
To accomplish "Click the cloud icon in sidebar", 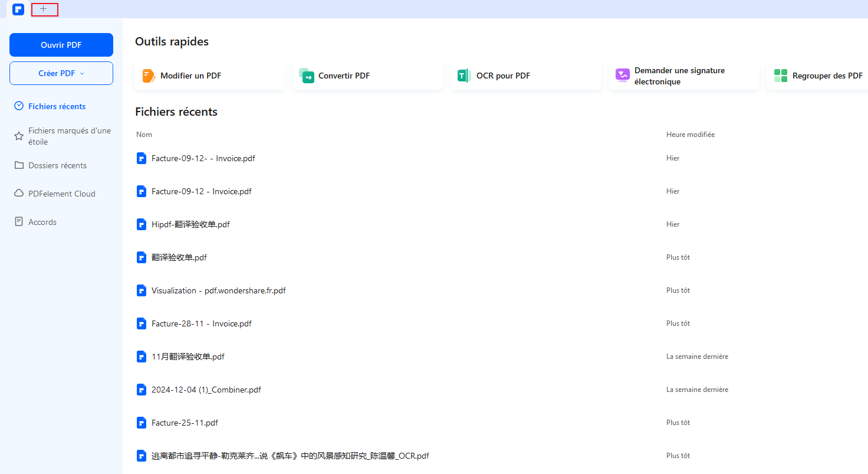I will click(19, 194).
